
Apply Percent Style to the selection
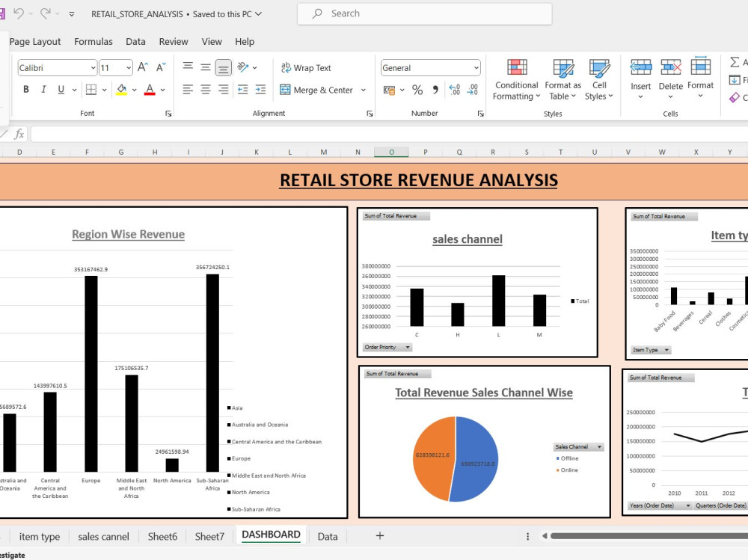click(417, 90)
